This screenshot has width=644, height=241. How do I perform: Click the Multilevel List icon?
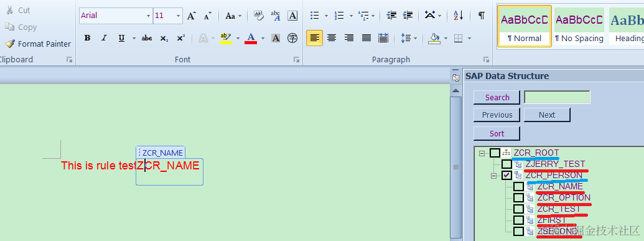(363, 16)
